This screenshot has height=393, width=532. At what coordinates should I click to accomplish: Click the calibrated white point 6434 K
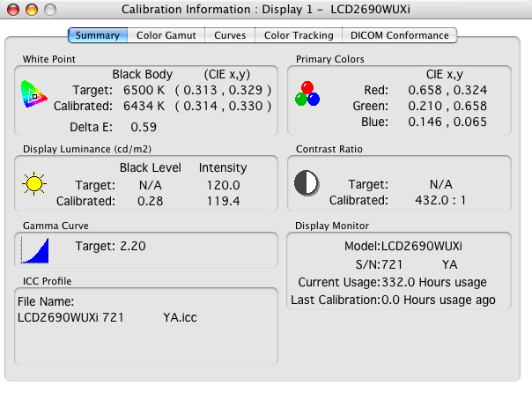[144, 106]
